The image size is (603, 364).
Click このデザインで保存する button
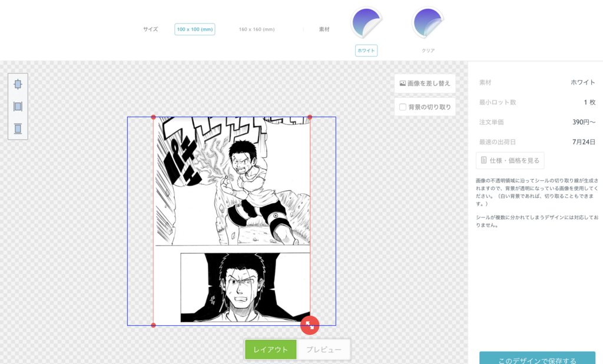point(537,358)
